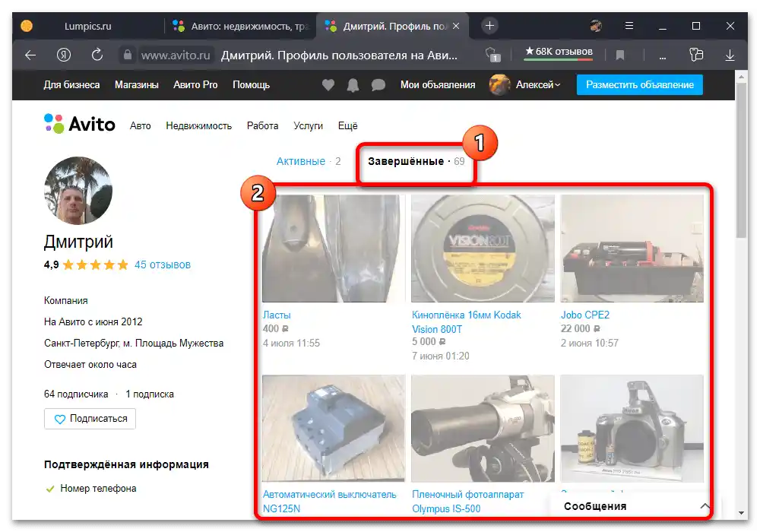Open the Yandex home button
Viewport: 760px width, 532px height.
click(x=64, y=55)
